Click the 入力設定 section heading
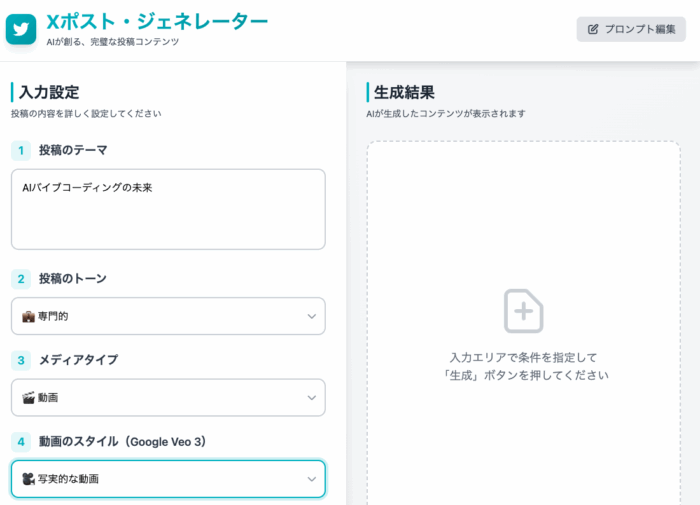Image resolution: width=700 pixels, height=505 pixels. tap(49, 93)
